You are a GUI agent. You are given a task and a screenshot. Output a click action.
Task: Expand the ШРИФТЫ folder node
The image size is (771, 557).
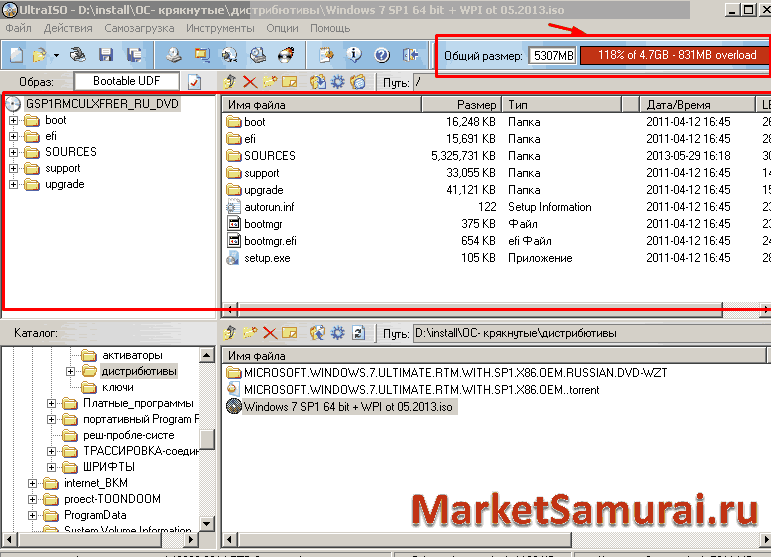coord(51,467)
